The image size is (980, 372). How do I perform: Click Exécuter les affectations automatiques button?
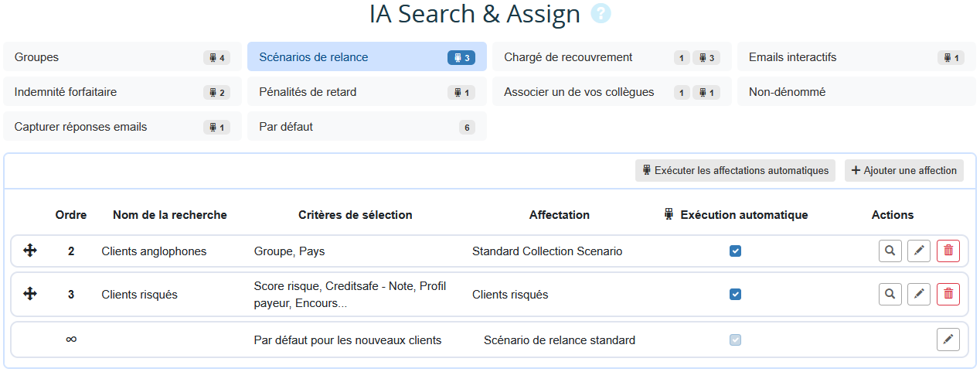735,171
